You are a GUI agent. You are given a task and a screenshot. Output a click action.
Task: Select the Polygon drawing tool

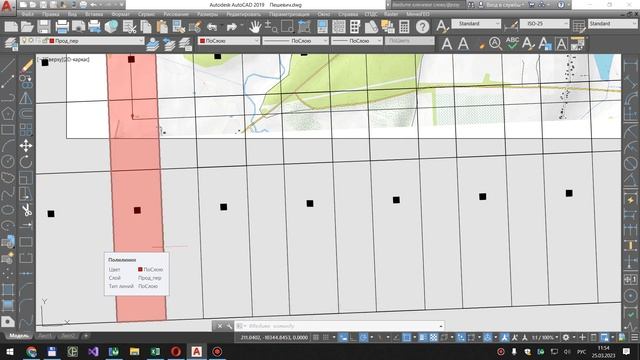pos(8,113)
